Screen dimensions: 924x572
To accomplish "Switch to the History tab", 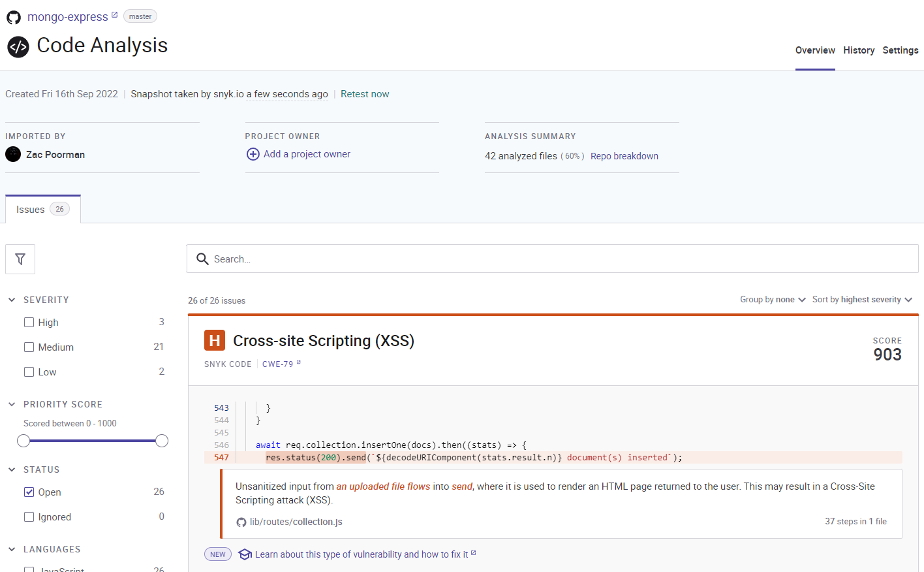I will (859, 50).
